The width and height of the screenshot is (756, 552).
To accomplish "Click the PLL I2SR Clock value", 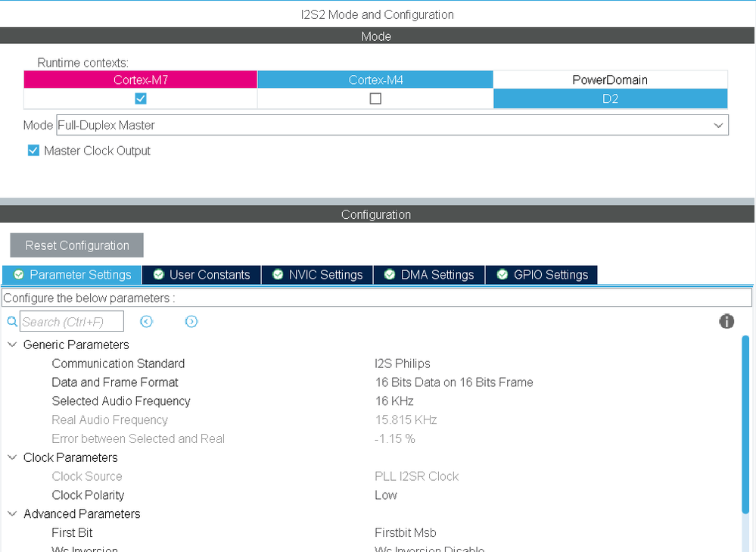I will (x=416, y=476).
